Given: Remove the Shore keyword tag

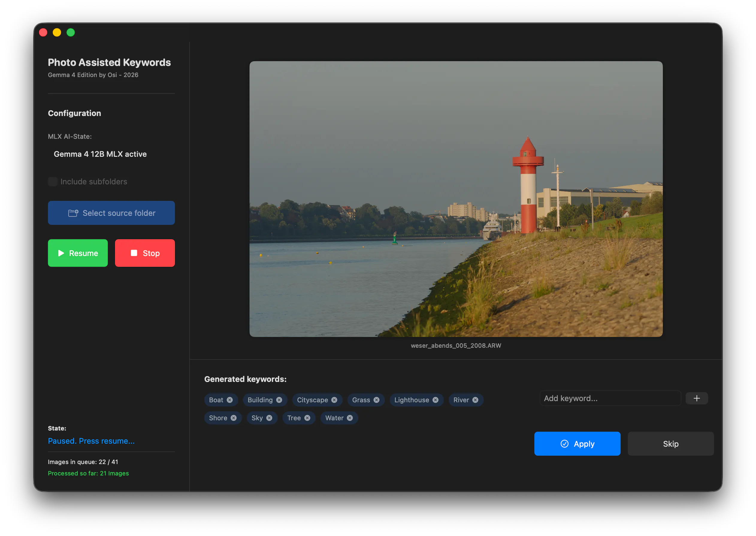Looking at the screenshot, I should pyautogui.click(x=234, y=418).
